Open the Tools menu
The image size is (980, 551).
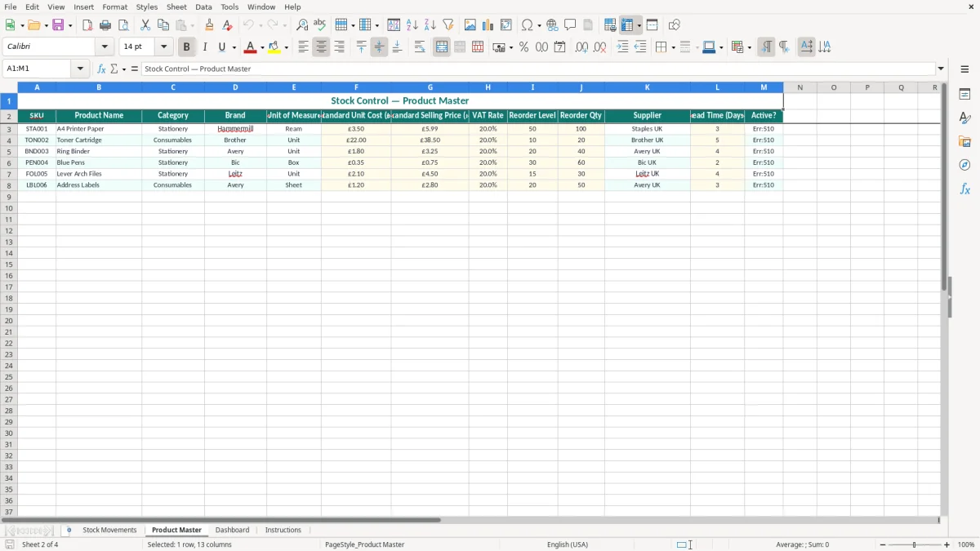[229, 7]
